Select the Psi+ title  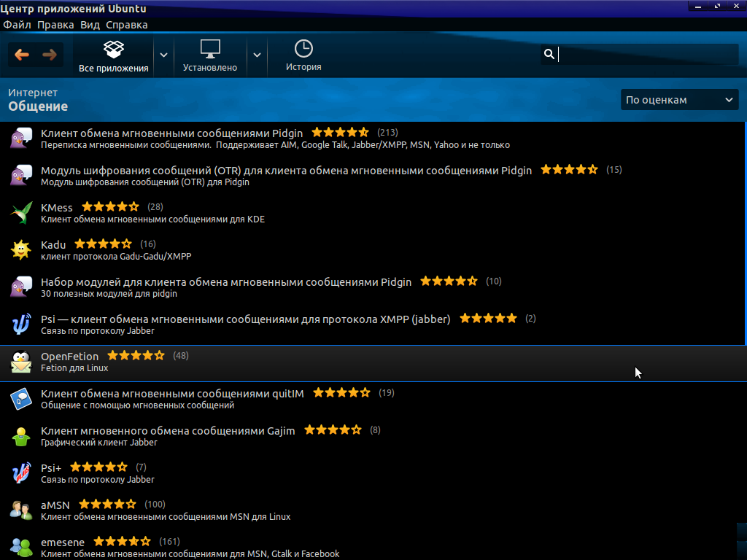[x=51, y=468]
